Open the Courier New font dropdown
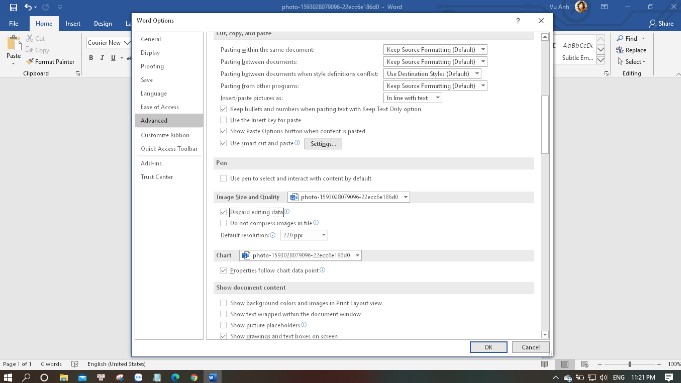Image resolution: width=681 pixels, height=383 pixels. [x=126, y=43]
